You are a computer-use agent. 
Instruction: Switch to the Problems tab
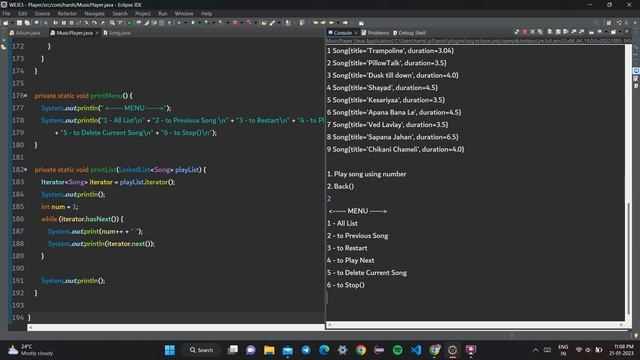375,33
